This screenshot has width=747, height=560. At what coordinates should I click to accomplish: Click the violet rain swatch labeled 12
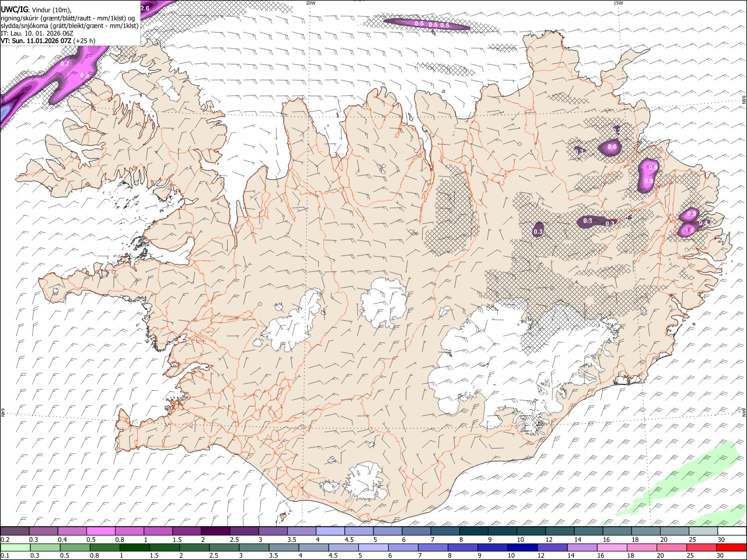coord(551,547)
